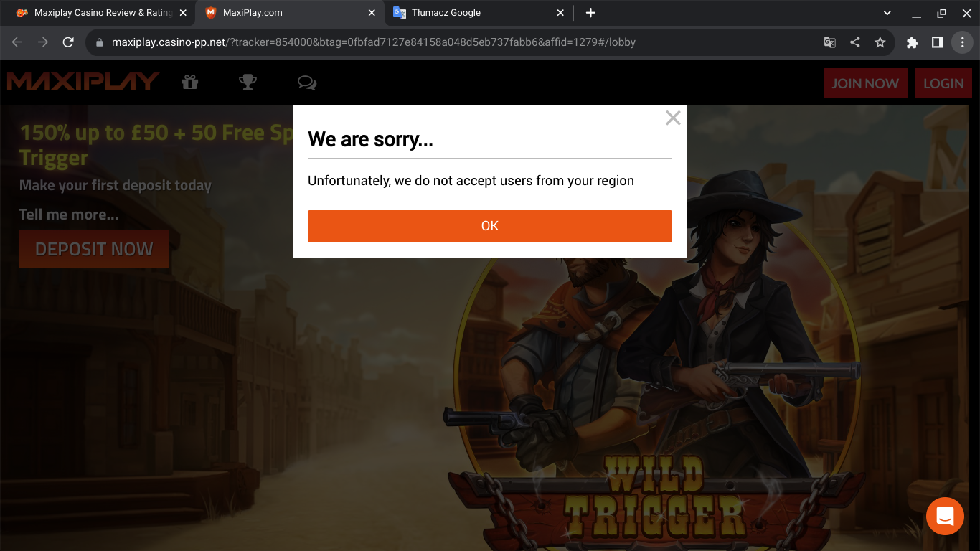The height and width of the screenshot is (551, 980).
Task: Open Google Translate icon in address bar
Action: tap(829, 42)
